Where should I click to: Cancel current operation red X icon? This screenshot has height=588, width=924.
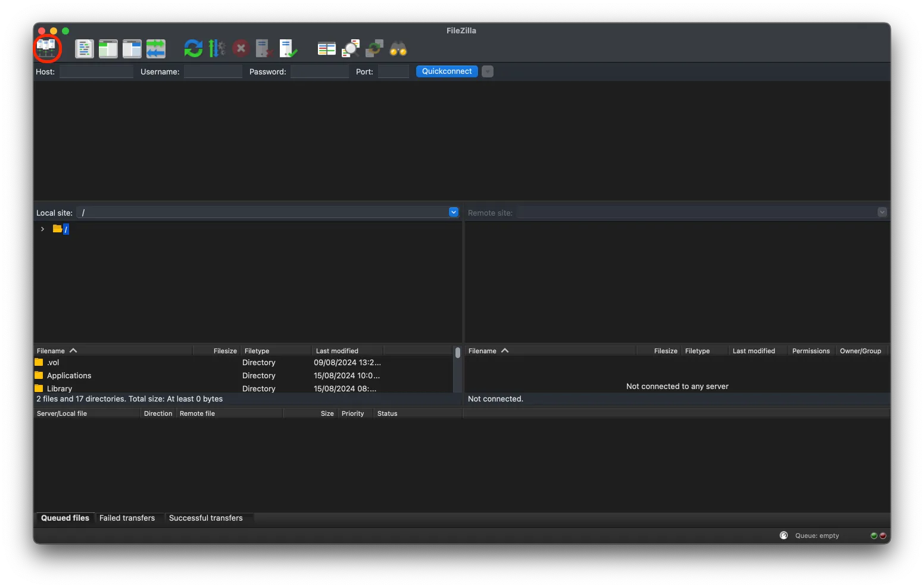(x=241, y=48)
